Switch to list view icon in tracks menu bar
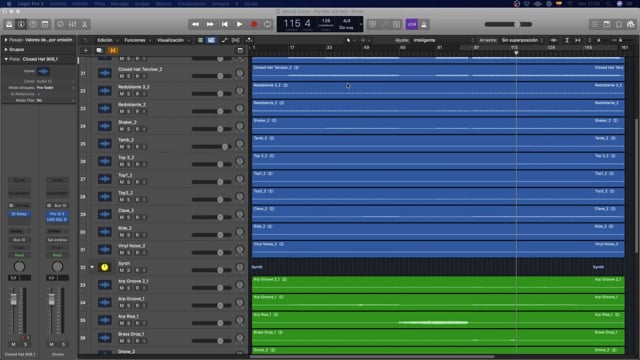Viewport: 640px width, 360px height. (x=200, y=40)
